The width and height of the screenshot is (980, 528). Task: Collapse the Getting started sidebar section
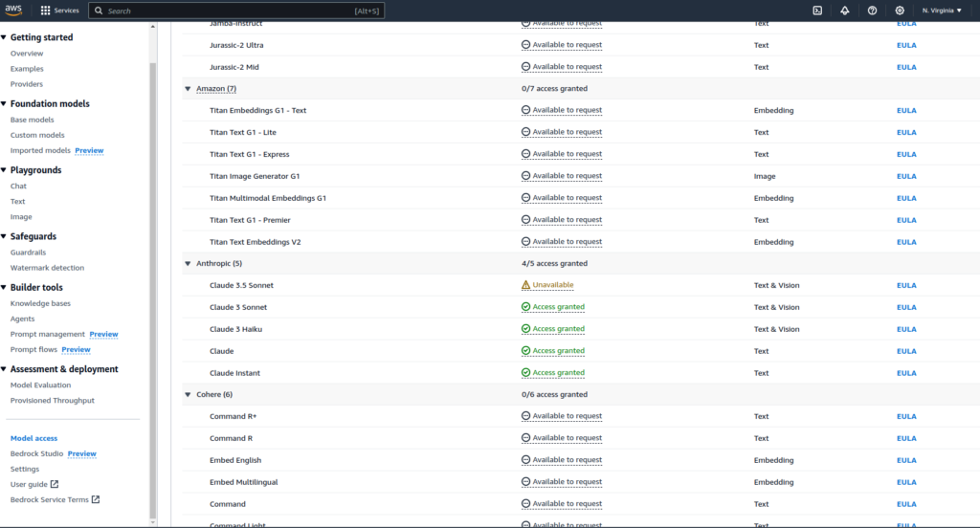pyautogui.click(x=4, y=37)
